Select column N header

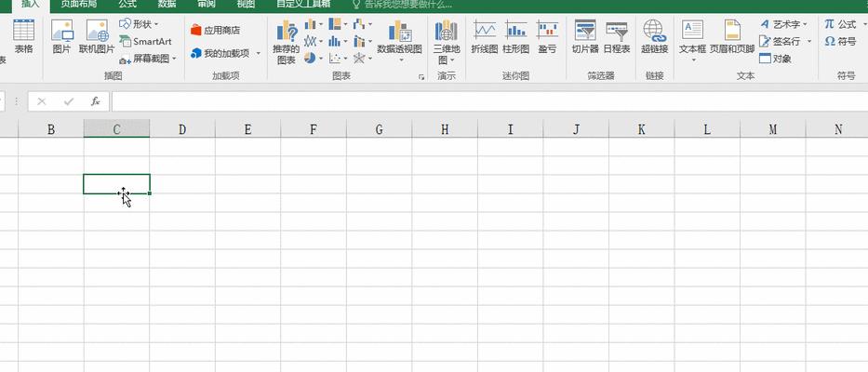click(838, 129)
